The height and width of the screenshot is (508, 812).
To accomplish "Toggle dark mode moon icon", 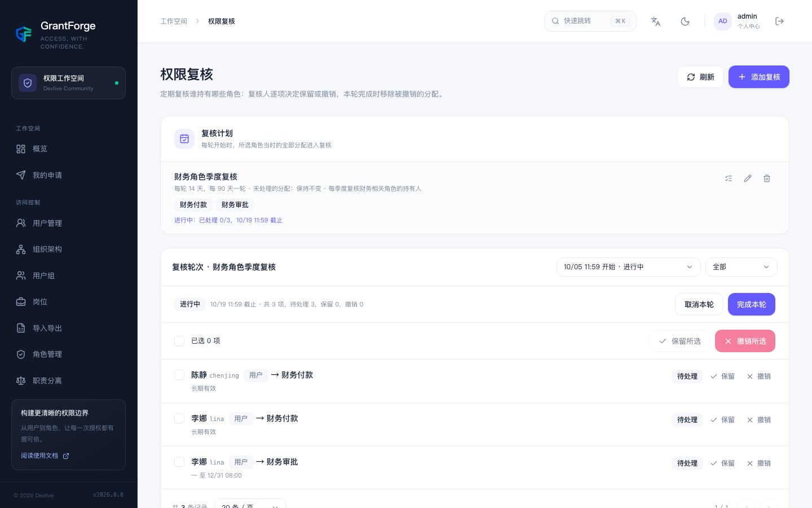I will [685, 21].
